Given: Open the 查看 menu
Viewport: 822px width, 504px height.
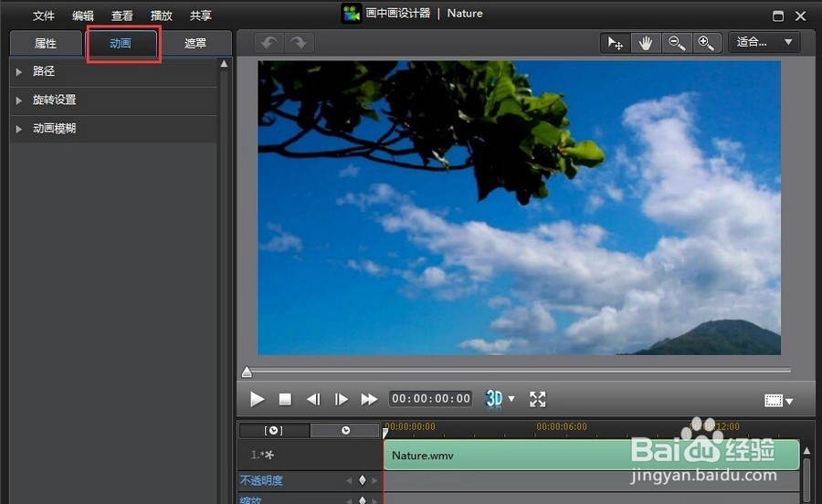Looking at the screenshot, I should pyautogui.click(x=121, y=16).
